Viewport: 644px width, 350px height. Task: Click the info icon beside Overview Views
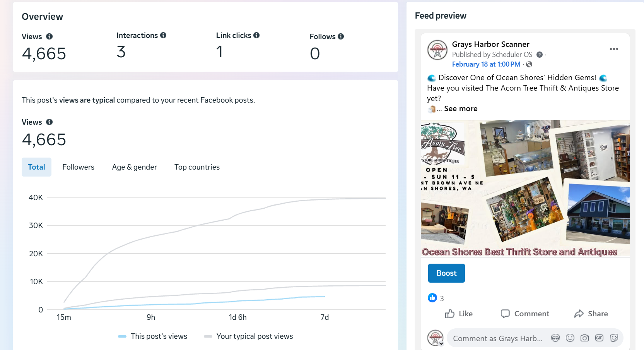point(49,36)
